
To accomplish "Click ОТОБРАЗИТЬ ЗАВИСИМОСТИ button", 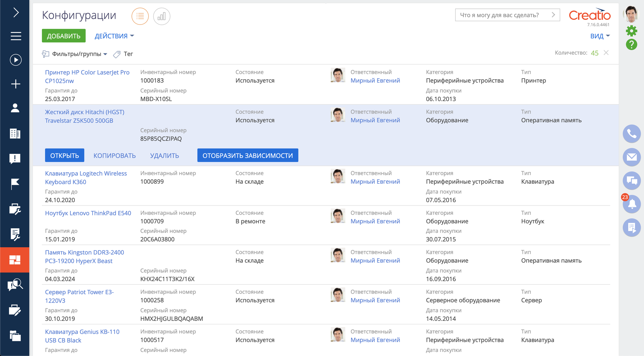I will [248, 155].
